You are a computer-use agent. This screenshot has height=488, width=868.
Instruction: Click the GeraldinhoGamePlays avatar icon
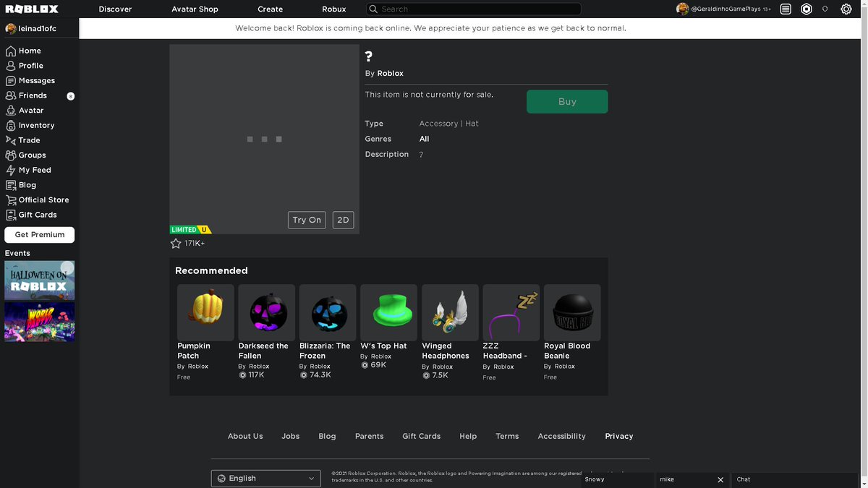pyautogui.click(x=682, y=9)
